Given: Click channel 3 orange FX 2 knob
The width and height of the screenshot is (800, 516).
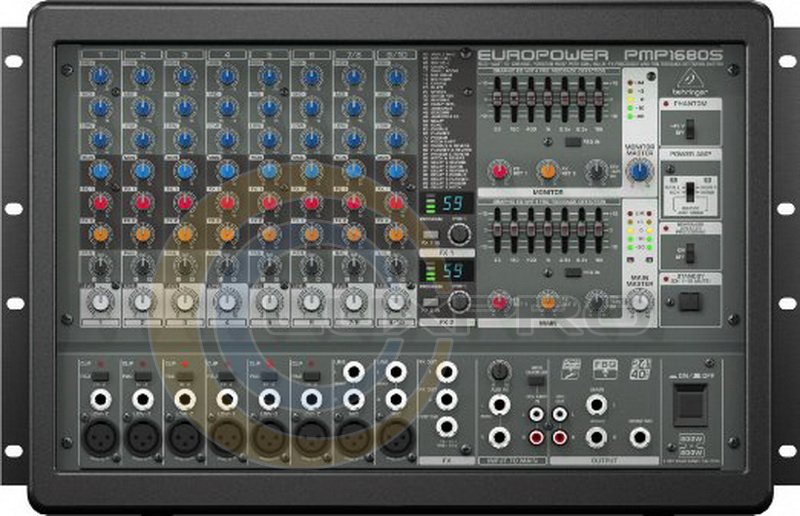Looking at the screenshot, I should (185, 234).
